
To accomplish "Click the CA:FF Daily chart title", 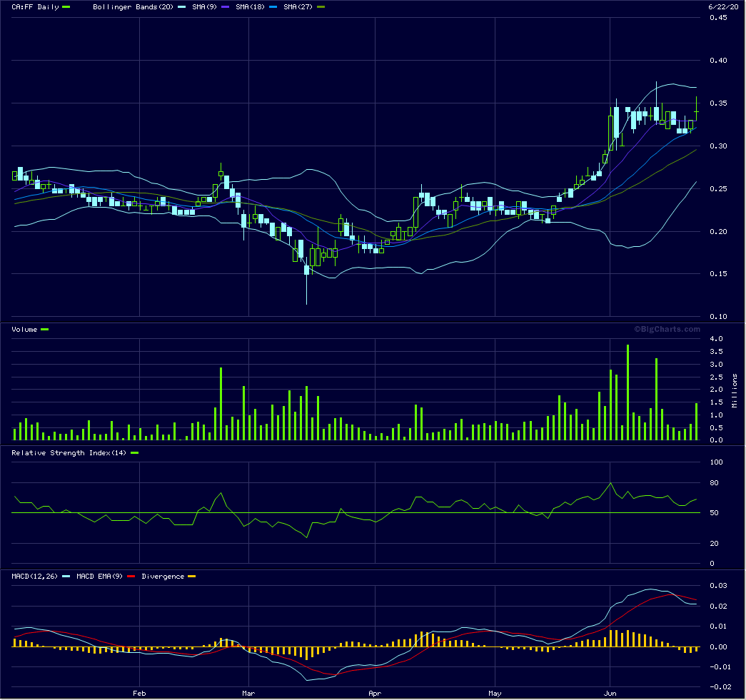I will click(x=35, y=7).
